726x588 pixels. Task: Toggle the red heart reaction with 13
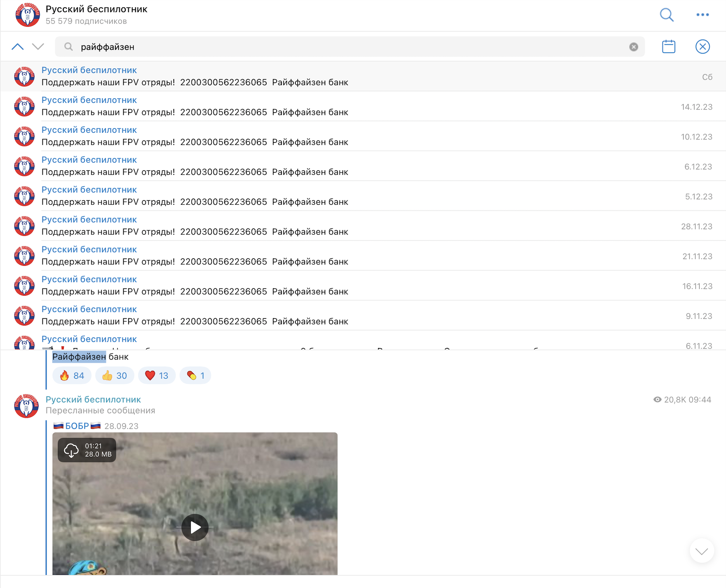157,376
